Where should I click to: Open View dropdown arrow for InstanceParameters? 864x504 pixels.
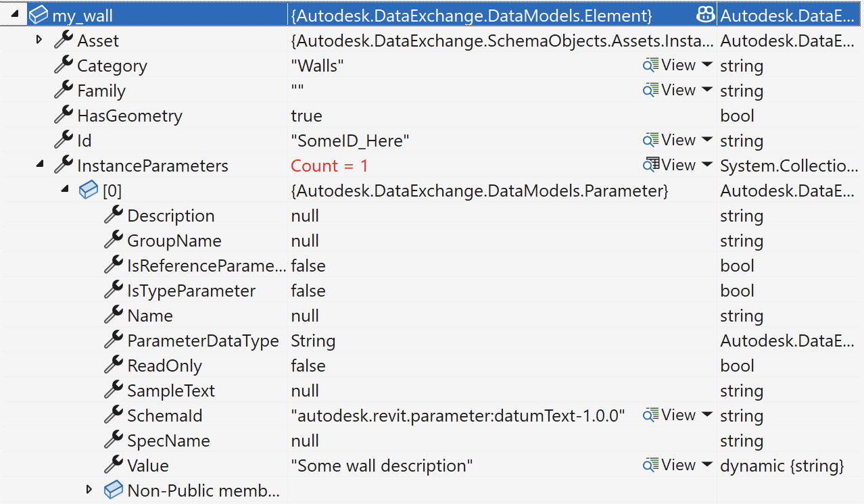point(707,166)
